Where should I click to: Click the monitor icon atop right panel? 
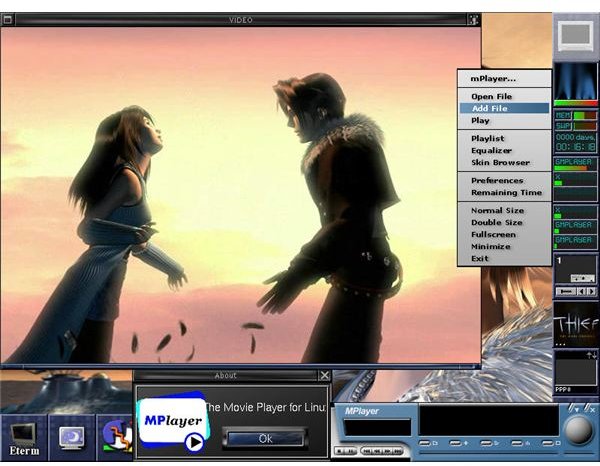(576, 36)
